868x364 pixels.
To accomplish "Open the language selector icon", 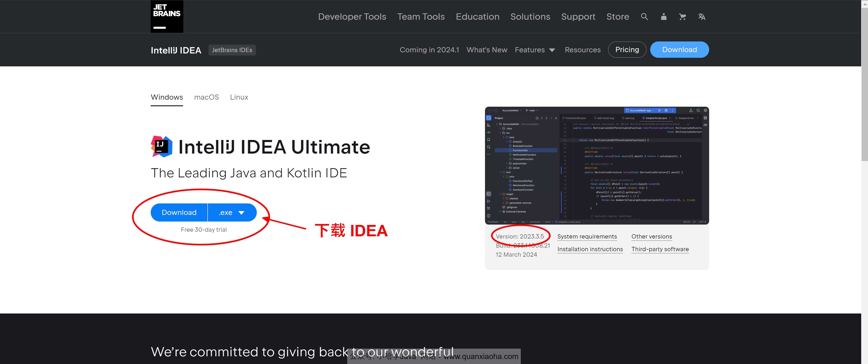I will point(702,17).
